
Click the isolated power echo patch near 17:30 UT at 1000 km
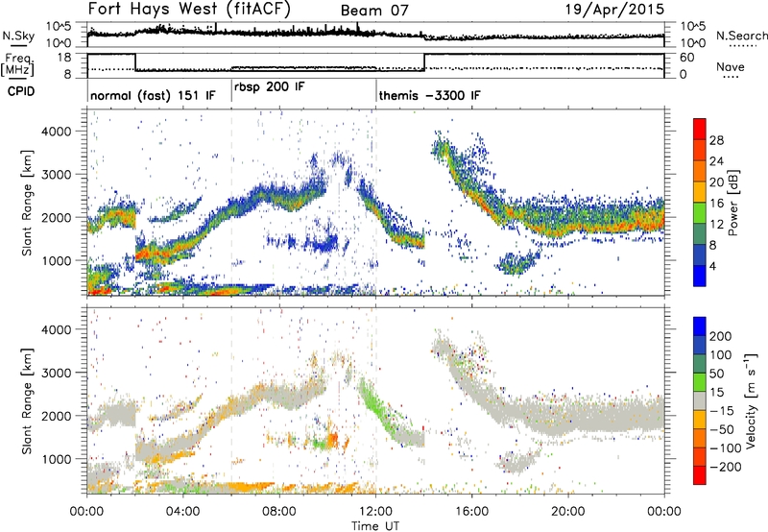[x=516, y=262]
